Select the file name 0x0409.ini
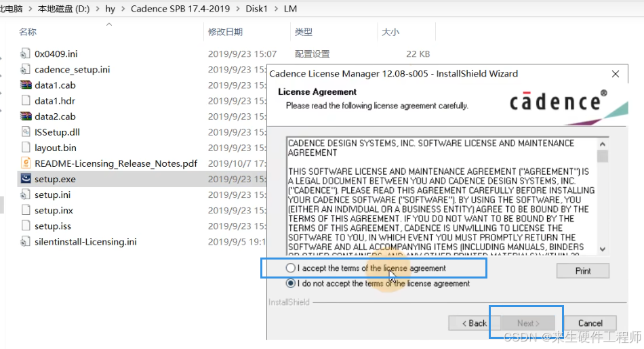The image size is (644, 349). click(56, 54)
